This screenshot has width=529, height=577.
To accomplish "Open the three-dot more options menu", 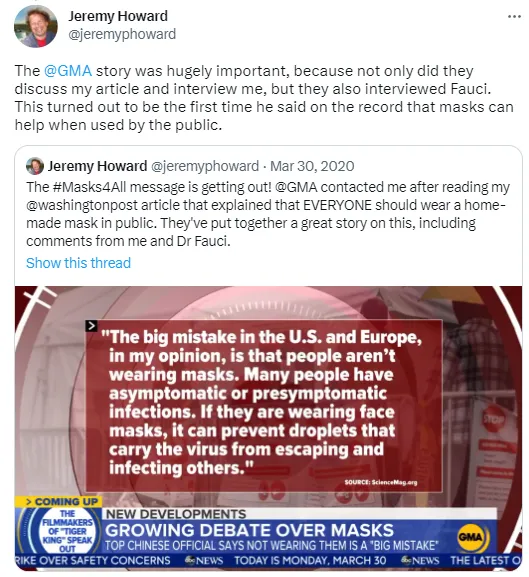I will click(514, 17).
